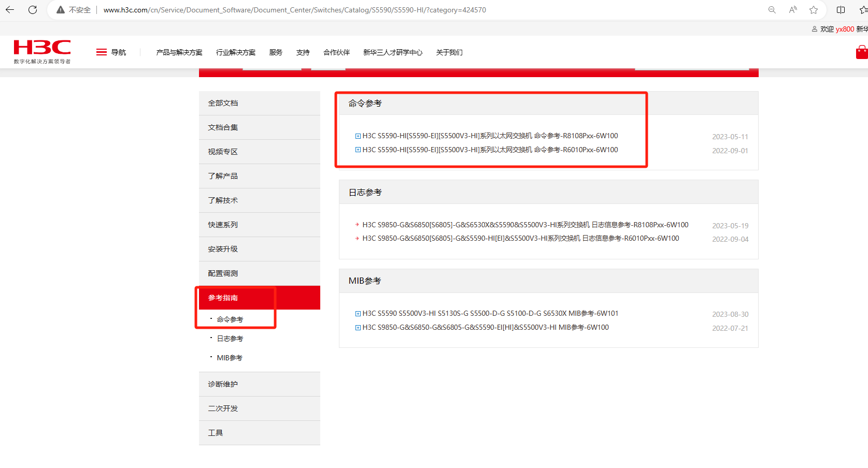The height and width of the screenshot is (468, 868).
Task: Open the hamburger navigation menu icon
Action: 102,52
